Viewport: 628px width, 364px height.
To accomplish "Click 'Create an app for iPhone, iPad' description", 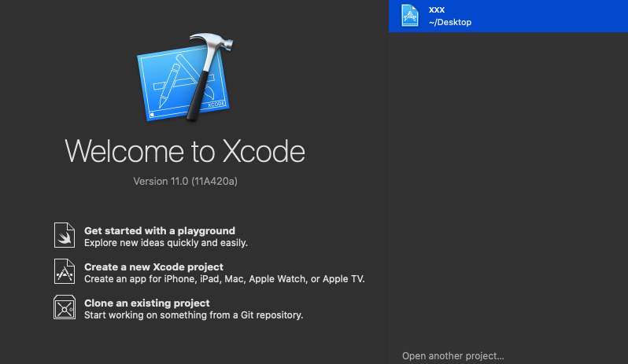I will tap(224, 279).
